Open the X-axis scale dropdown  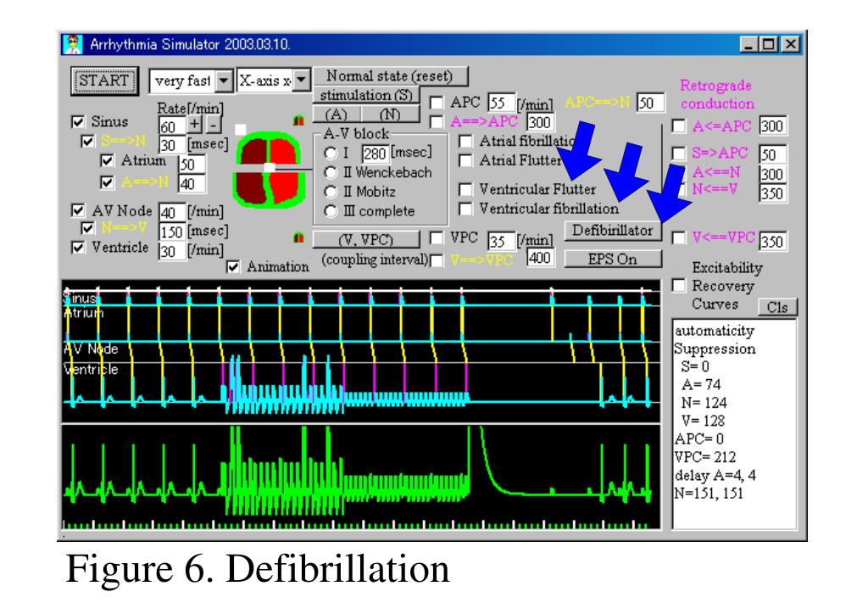click(x=301, y=81)
